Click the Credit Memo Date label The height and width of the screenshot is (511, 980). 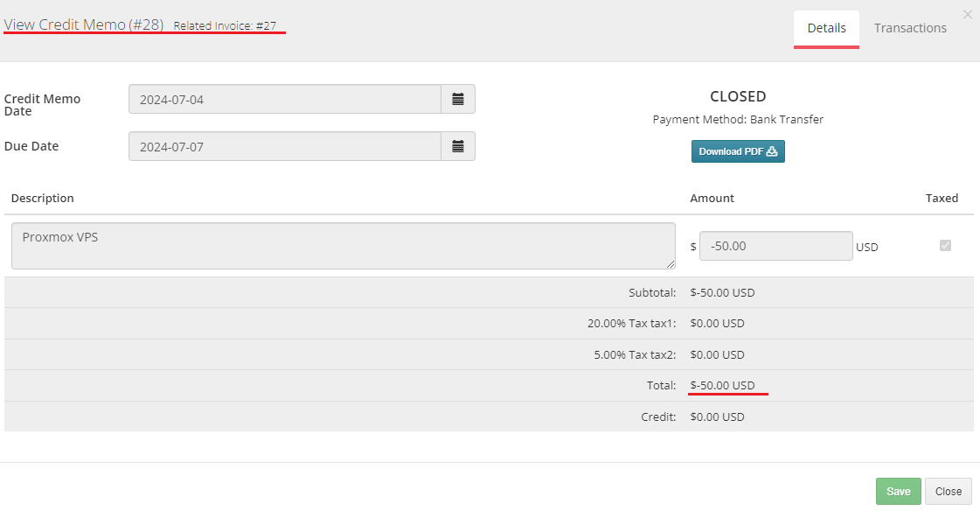[42, 105]
